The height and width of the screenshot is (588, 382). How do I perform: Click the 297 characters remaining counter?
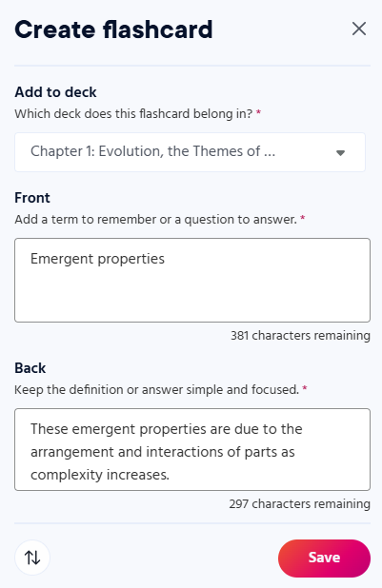[299, 503]
